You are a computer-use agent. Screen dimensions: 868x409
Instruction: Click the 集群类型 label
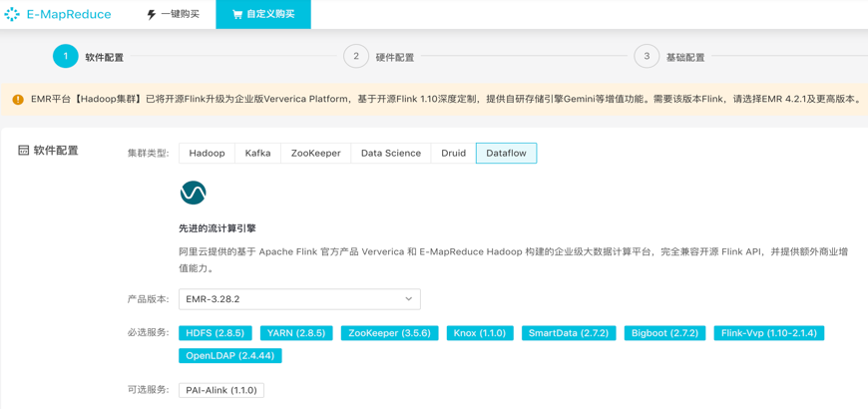[x=148, y=154]
